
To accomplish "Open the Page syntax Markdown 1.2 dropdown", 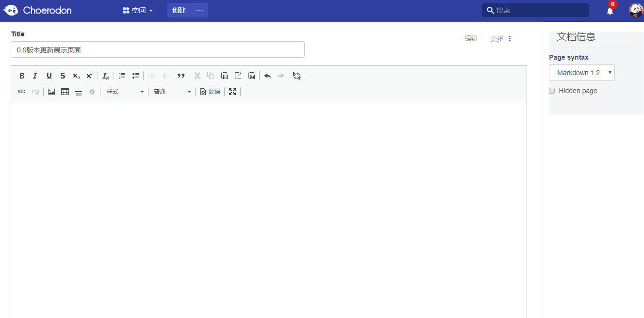I will [x=582, y=73].
